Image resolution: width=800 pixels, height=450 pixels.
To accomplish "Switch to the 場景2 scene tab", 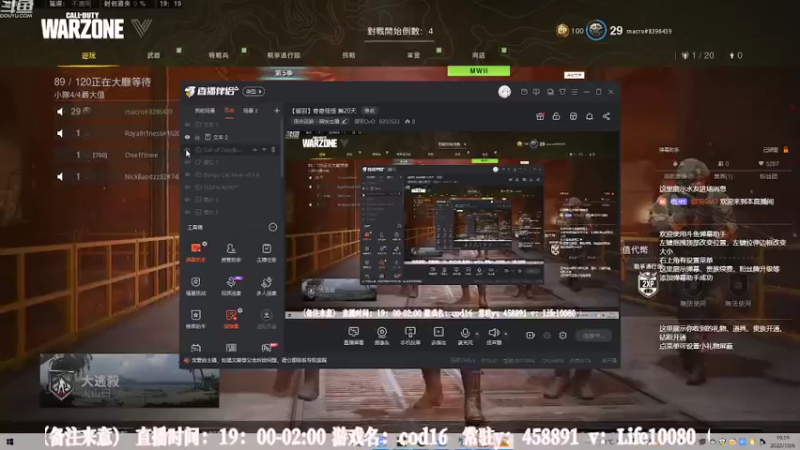I will pos(250,110).
